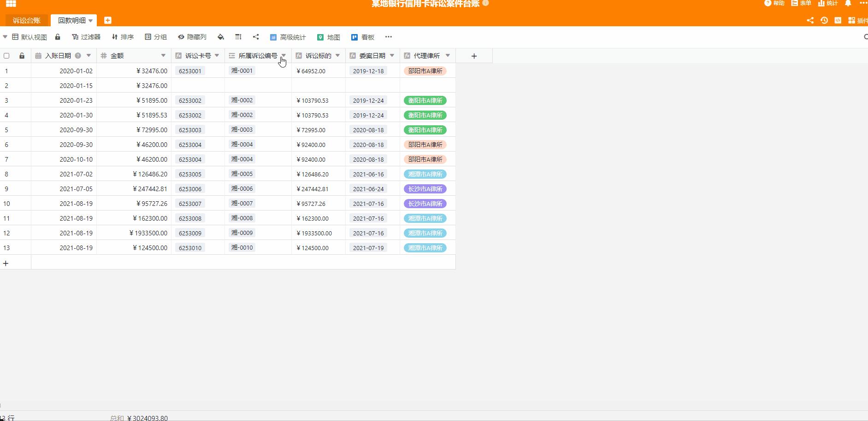Toggle the view lock icon in toolbar

coord(58,37)
